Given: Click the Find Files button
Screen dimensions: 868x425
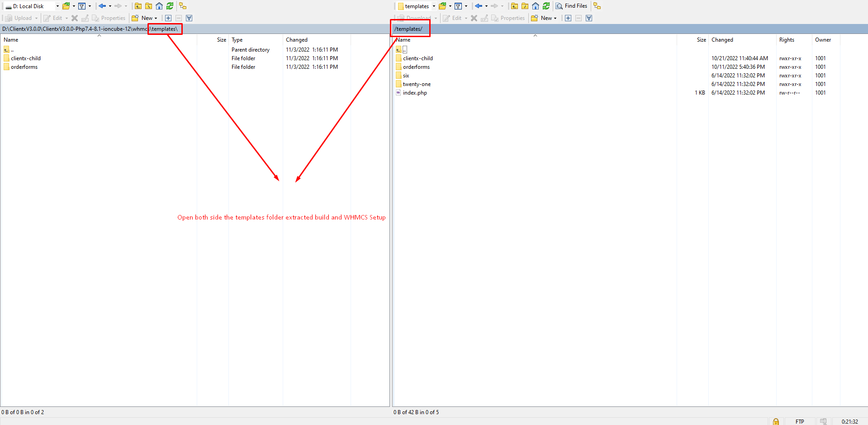Looking at the screenshot, I should pos(572,6).
